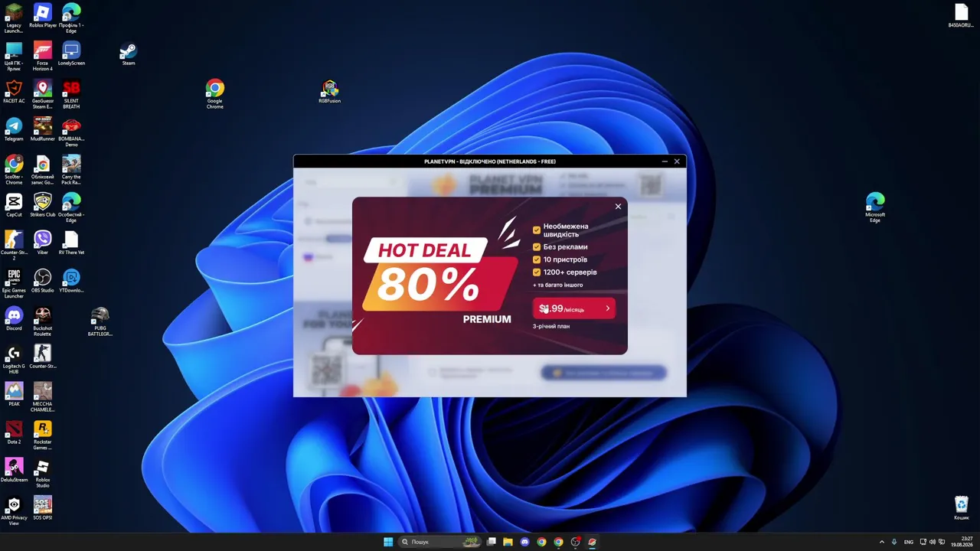
Task: Select the LonelyScreen desktop icon
Action: [x=71, y=54]
